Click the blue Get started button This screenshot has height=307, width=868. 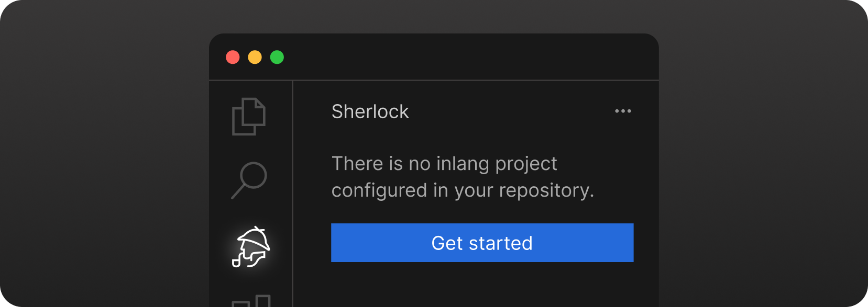click(482, 243)
